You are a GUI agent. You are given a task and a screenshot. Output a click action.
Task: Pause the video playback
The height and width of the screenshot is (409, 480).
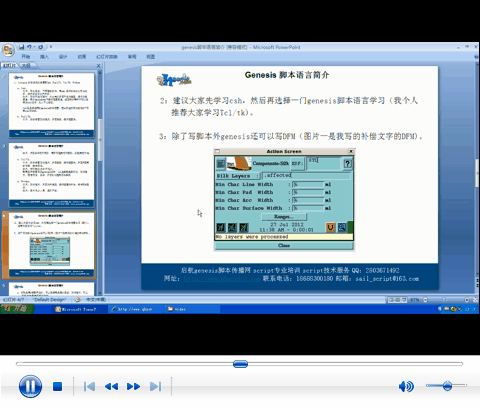pos(30,386)
